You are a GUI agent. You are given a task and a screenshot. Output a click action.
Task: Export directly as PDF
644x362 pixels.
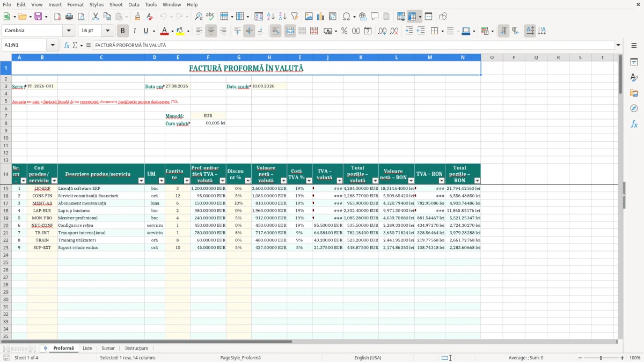pyautogui.click(x=57, y=17)
